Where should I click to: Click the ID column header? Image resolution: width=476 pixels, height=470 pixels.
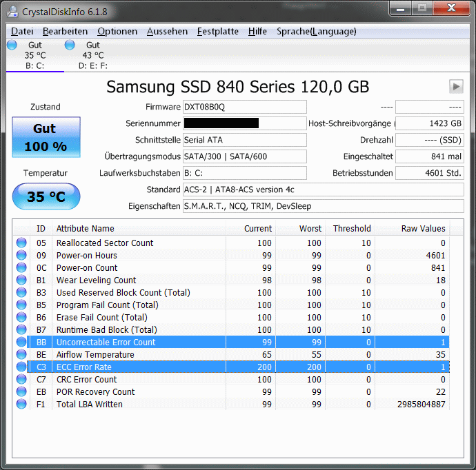41,228
